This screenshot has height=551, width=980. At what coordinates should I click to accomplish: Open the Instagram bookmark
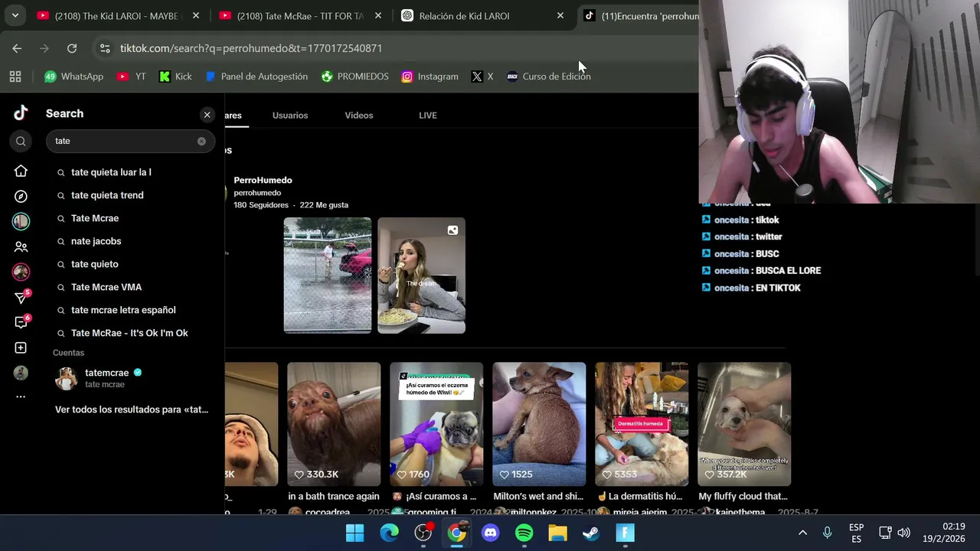pyautogui.click(x=430, y=77)
